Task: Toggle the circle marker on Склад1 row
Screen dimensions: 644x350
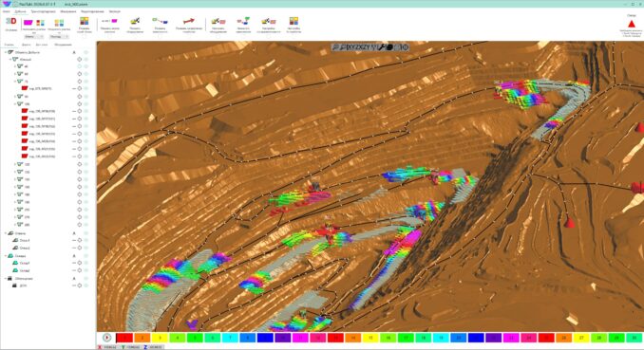Action: [x=79, y=263]
